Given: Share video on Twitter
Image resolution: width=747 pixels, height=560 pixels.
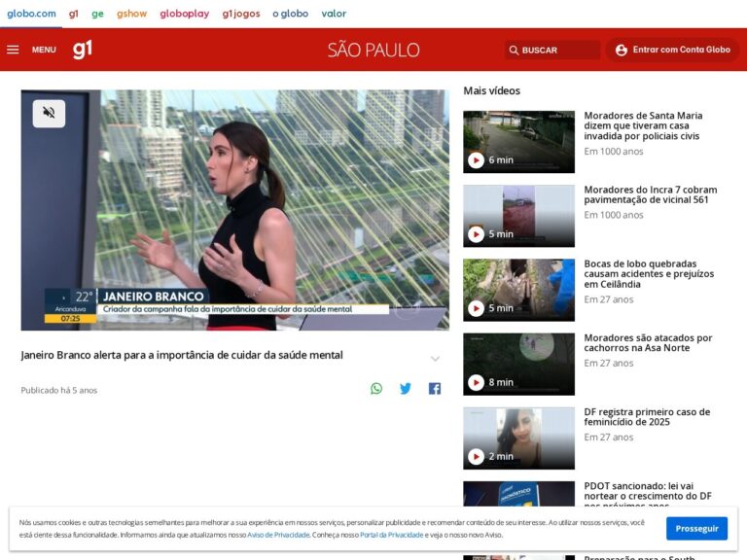Looking at the screenshot, I should (406, 389).
